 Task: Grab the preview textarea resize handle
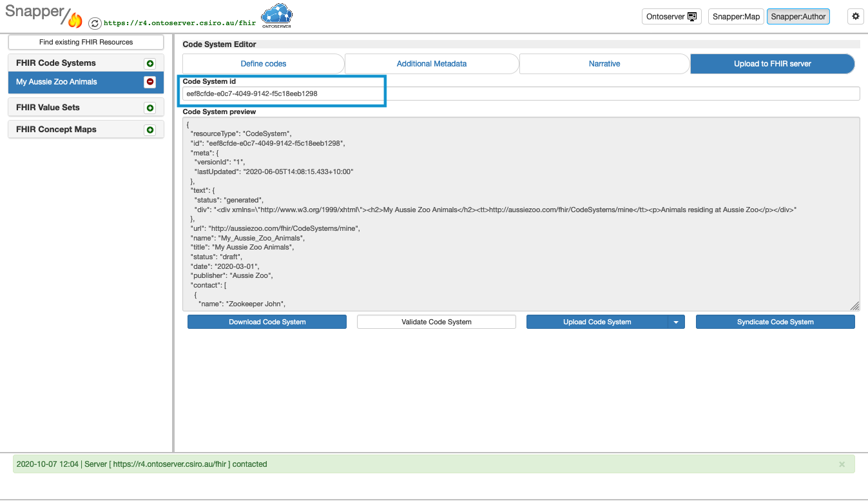854,306
